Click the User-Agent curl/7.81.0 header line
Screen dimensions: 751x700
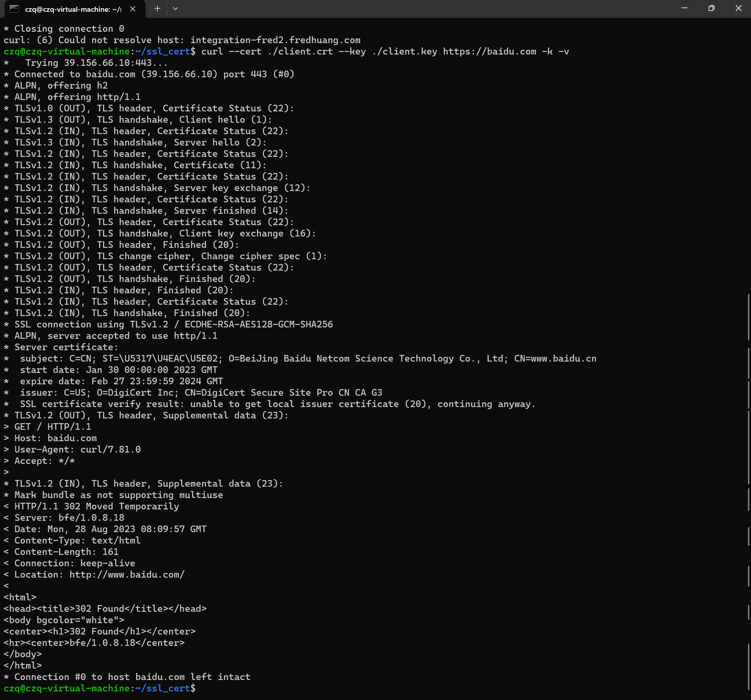coord(77,449)
